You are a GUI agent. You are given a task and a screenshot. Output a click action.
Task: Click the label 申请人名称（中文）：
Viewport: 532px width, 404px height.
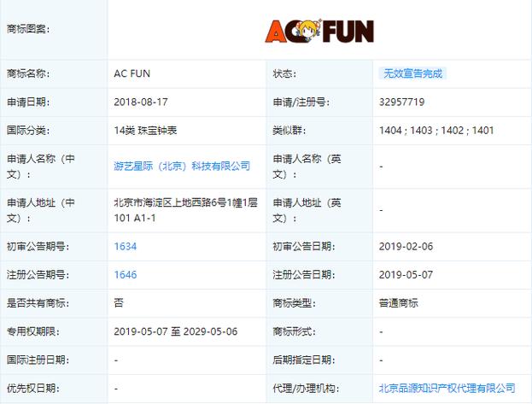point(41,167)
